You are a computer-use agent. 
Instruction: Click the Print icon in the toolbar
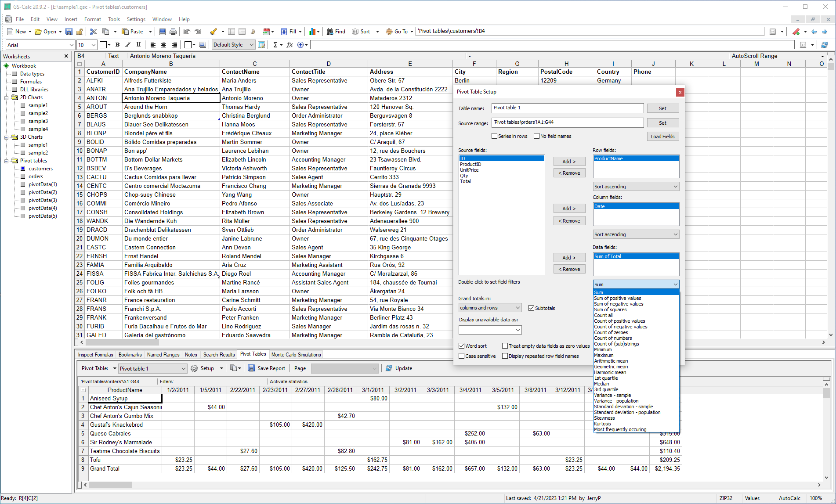[x=173, y=32]
